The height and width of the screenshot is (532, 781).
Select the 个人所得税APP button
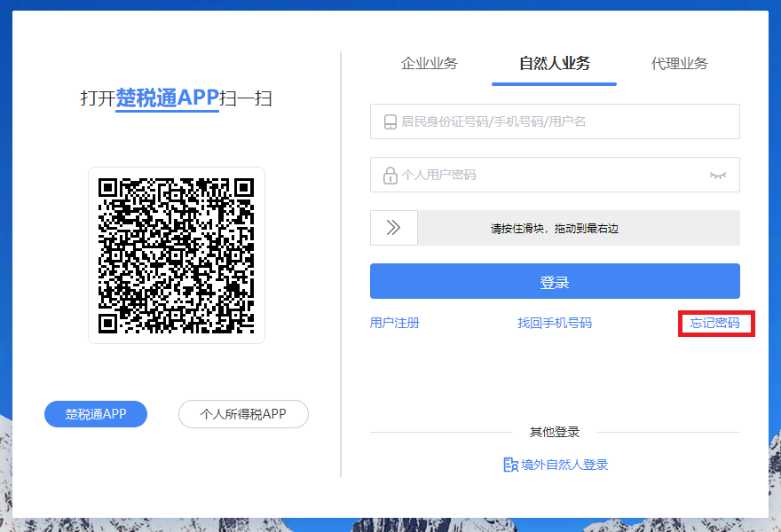click(243, 414)
